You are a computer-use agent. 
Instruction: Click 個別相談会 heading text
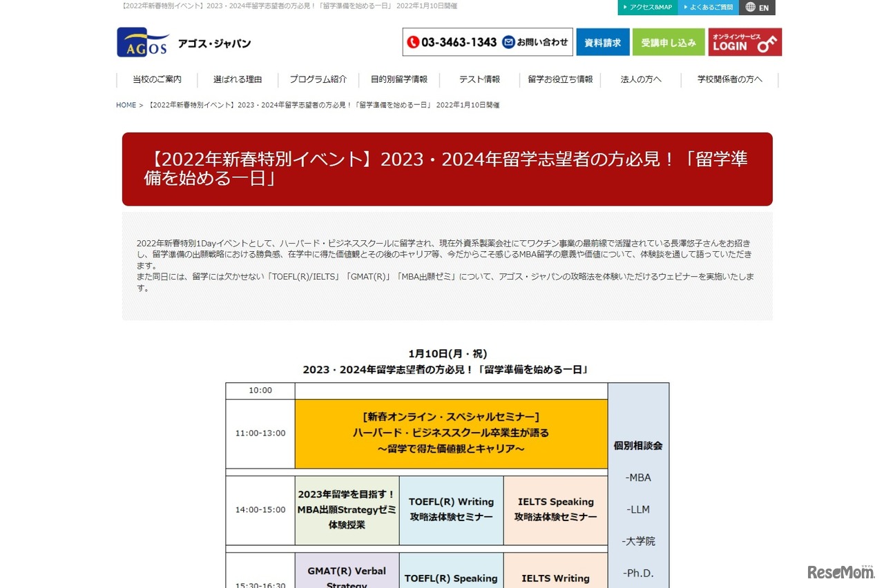point(638,446)
